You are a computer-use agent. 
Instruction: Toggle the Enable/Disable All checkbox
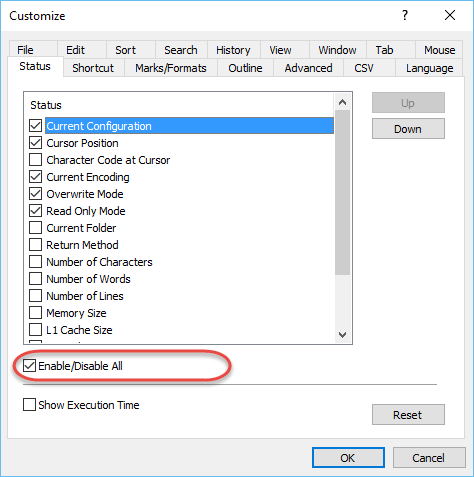(29, 366)
